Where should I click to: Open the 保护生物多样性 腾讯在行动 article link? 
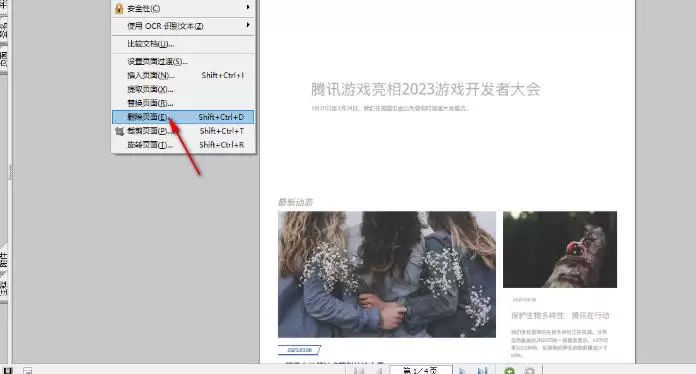click(x=560, y=315)
